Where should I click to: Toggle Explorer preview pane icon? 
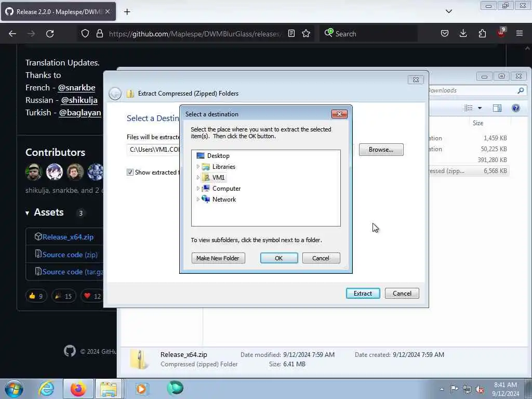tap(497, 108)
